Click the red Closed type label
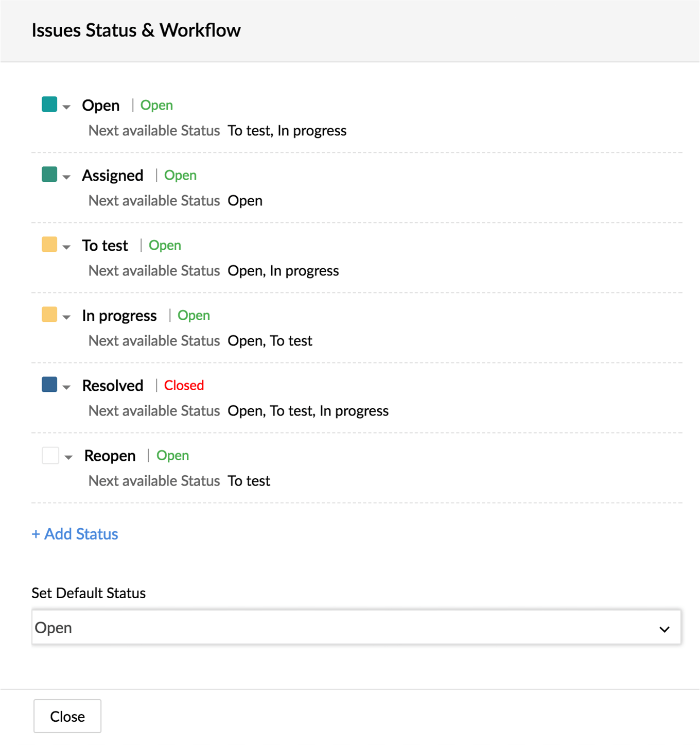 pos(184,385)
